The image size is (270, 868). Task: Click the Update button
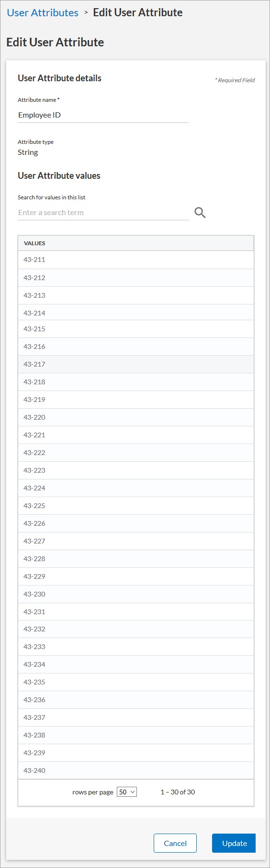[x=234, y=843]
